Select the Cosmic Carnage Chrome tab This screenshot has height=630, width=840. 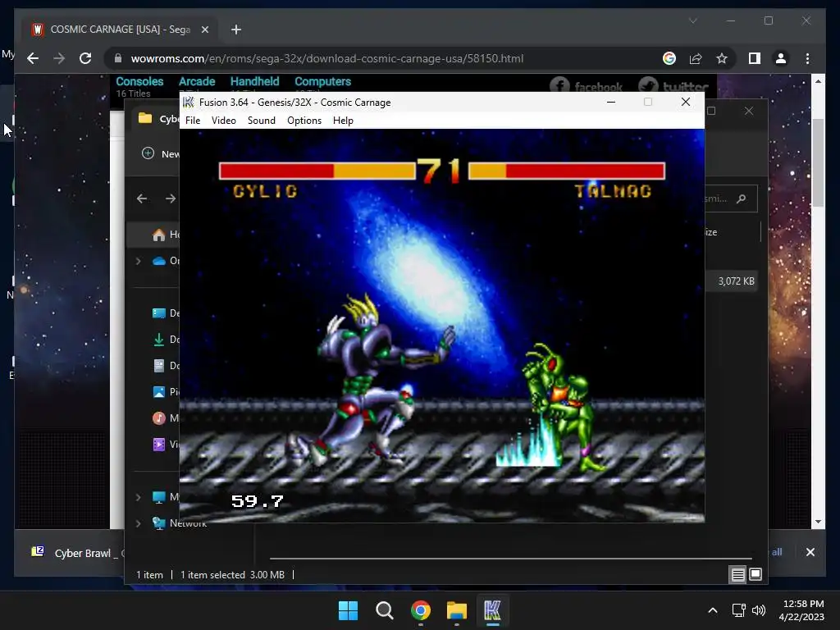(118, 30)
